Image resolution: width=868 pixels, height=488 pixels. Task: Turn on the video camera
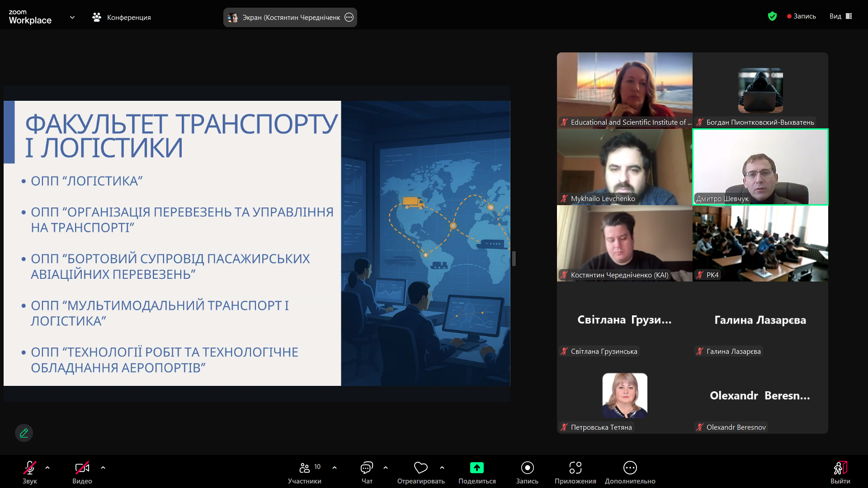(x=82, y=468)
